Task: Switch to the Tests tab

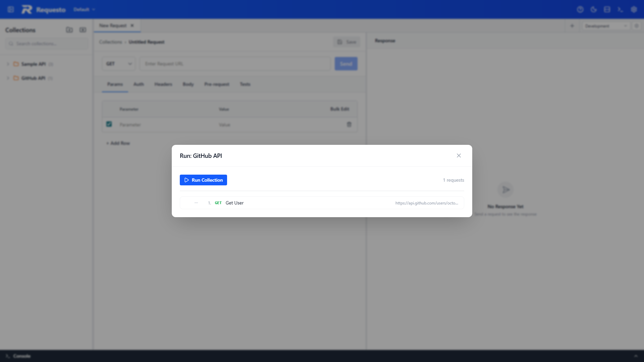Action: pos(245,84)
